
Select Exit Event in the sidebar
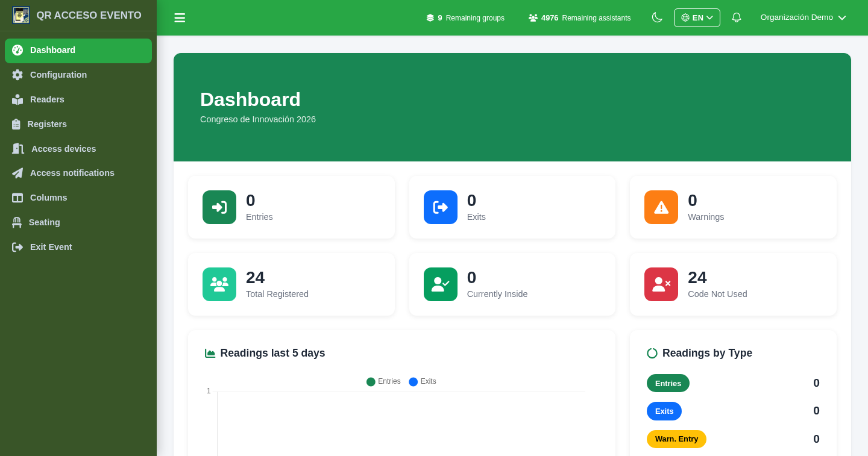click(x=78, y=247)
